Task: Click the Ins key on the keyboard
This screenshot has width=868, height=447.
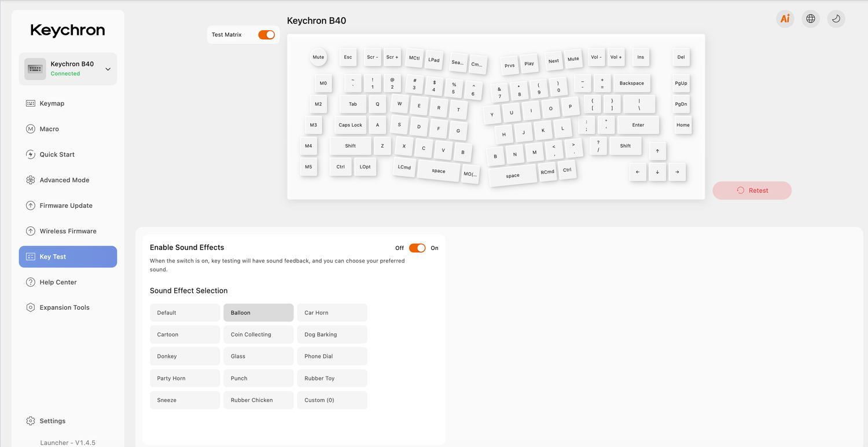Action: point(641,57)
